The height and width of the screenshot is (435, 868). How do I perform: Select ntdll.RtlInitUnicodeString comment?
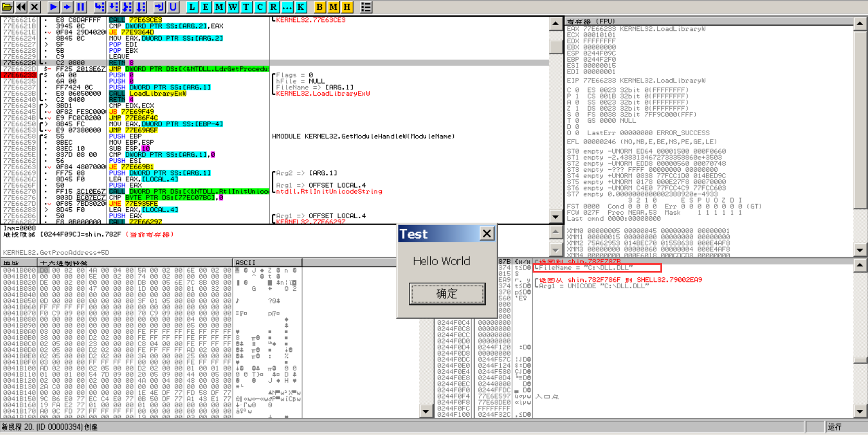pyautogui.click(x=329, y=192)
